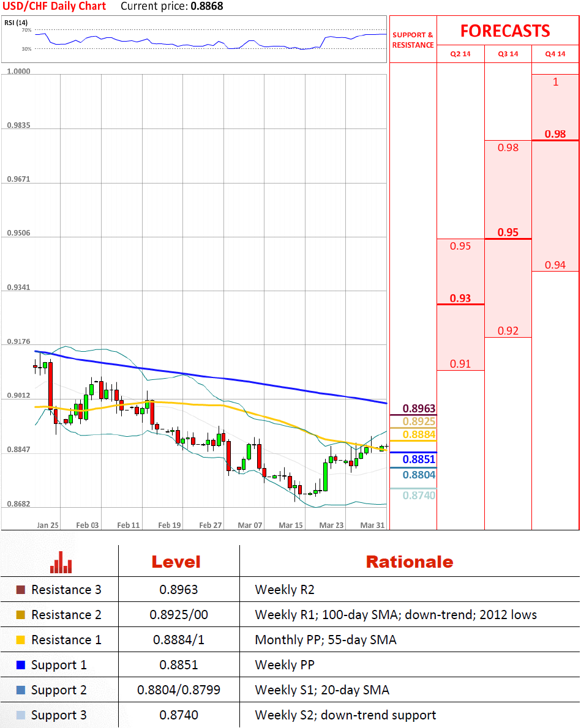
Task: Click the Weekly R2 rationale
Action: click(x=285, y=590)
